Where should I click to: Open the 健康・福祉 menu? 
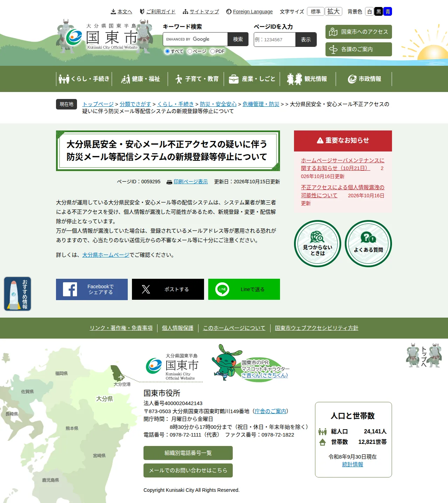coord(140,79)
